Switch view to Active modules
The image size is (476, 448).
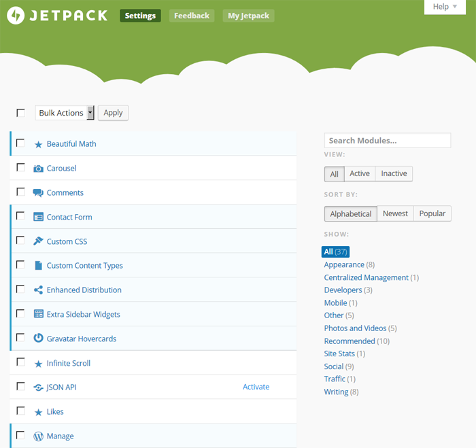pos(360,173)
